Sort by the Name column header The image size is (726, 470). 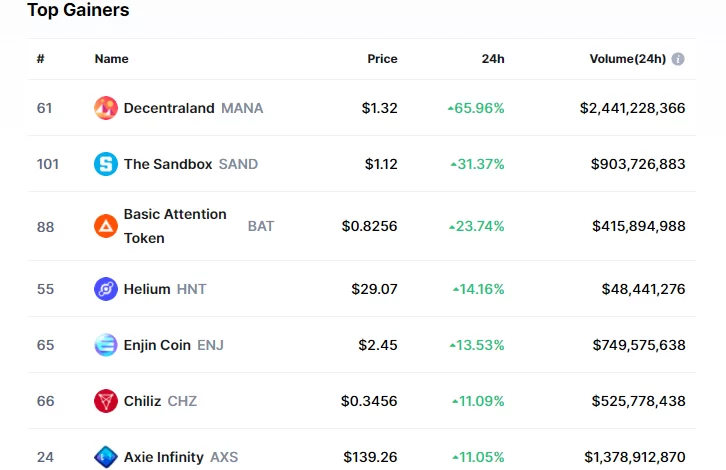coord(112,59)
